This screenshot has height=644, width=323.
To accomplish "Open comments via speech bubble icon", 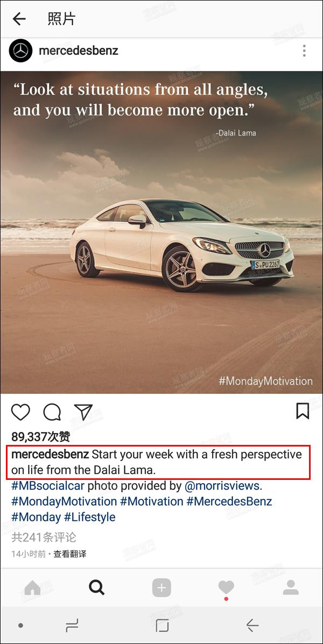I will [52, 412].
